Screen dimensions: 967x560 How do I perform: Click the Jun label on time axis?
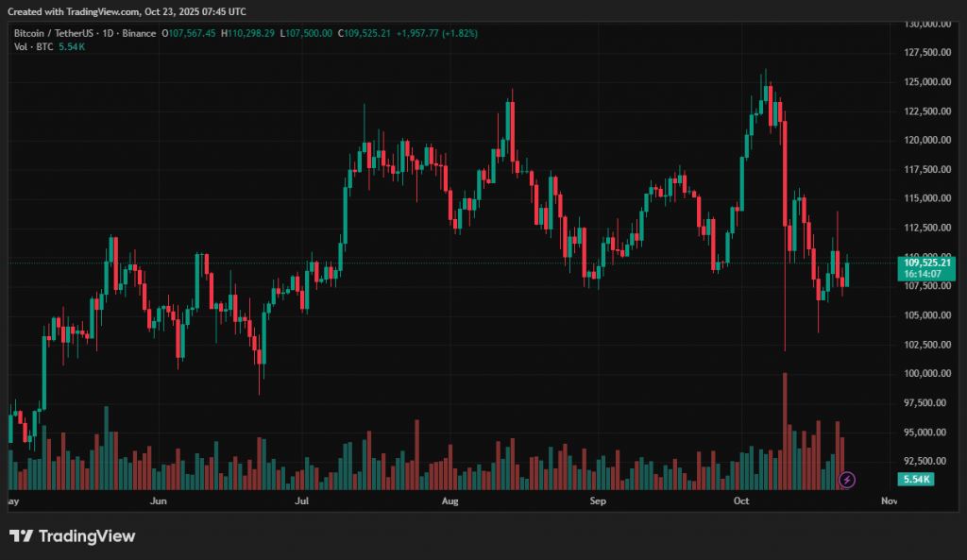click(159, 500)
